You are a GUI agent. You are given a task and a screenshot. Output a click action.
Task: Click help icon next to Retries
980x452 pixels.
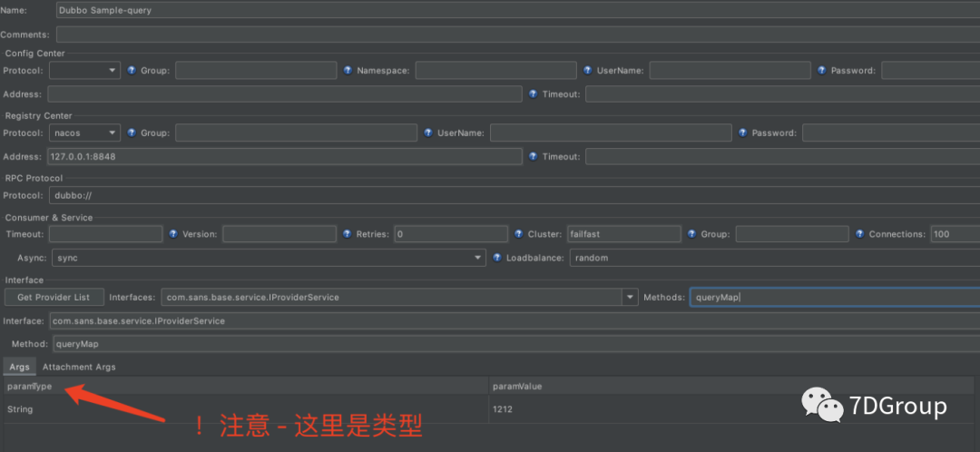point(348,234)
